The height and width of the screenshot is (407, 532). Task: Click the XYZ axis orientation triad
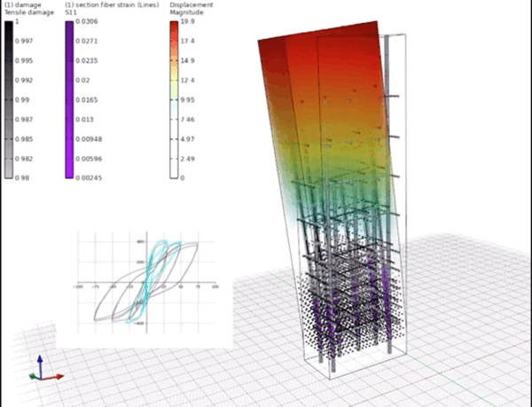click(46, 369)
